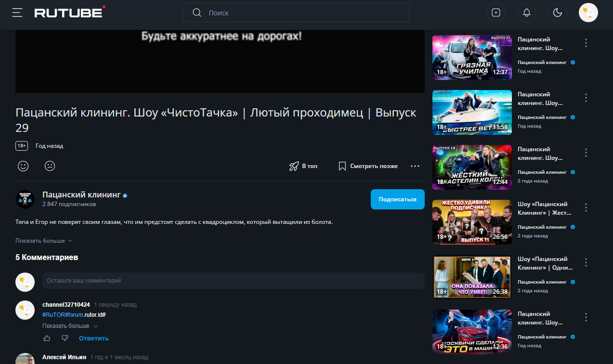Focus the Поиск search field
Screen dimensions: 613x364
(x=296, y=13)
